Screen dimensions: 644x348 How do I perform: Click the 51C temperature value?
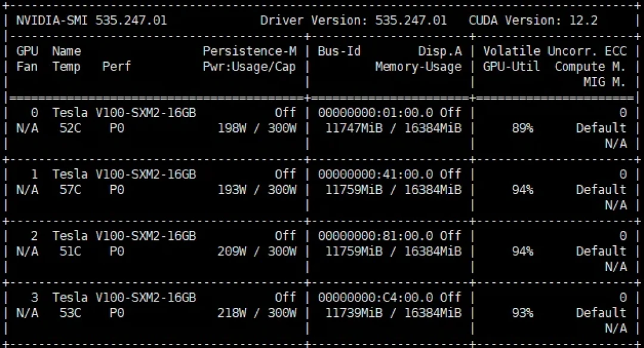click(x=70, y=252)
